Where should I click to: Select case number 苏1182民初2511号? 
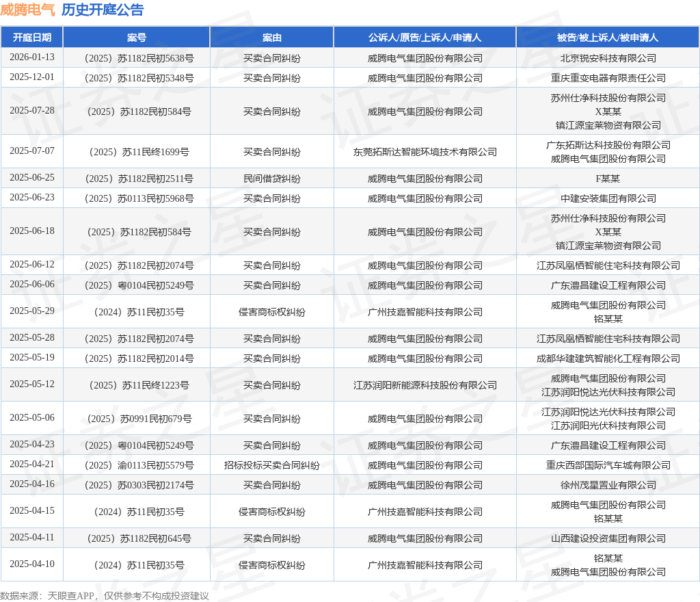139,179
